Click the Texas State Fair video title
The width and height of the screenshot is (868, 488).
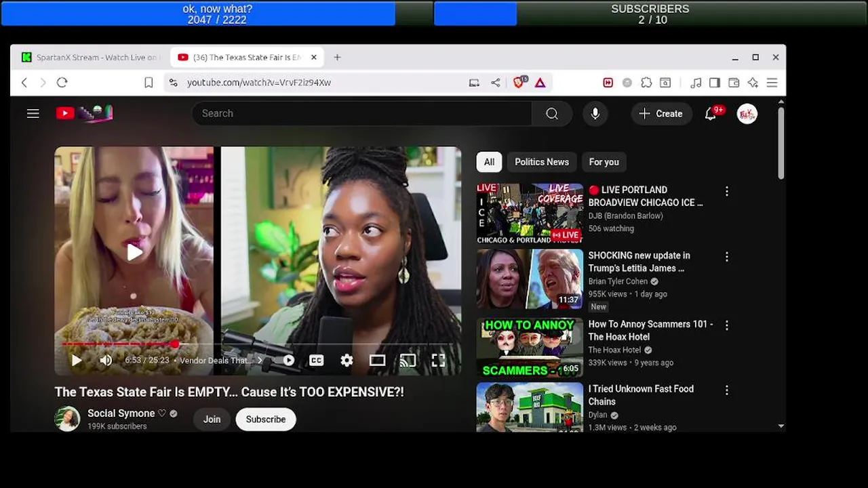pyautogui.click(x=229, y=392)
